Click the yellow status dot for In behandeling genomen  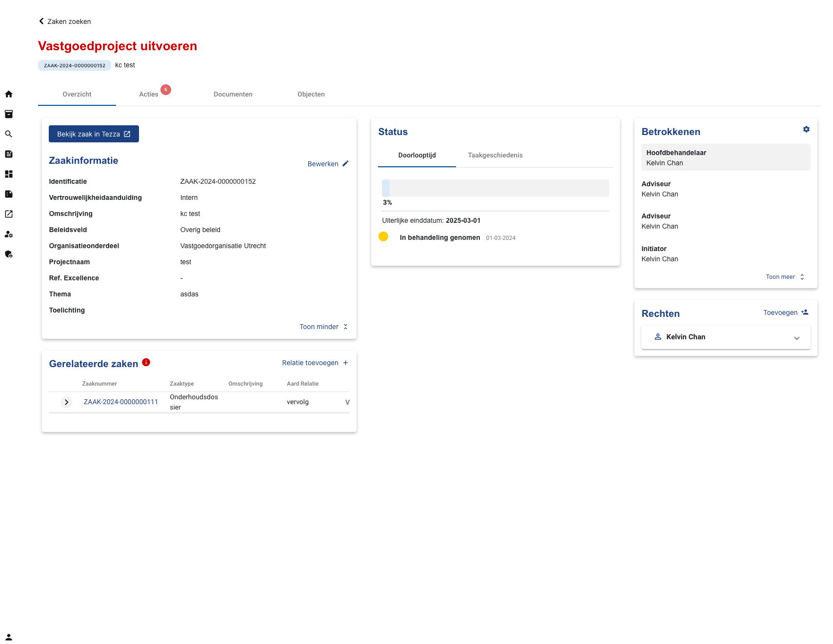click(383, 236)
